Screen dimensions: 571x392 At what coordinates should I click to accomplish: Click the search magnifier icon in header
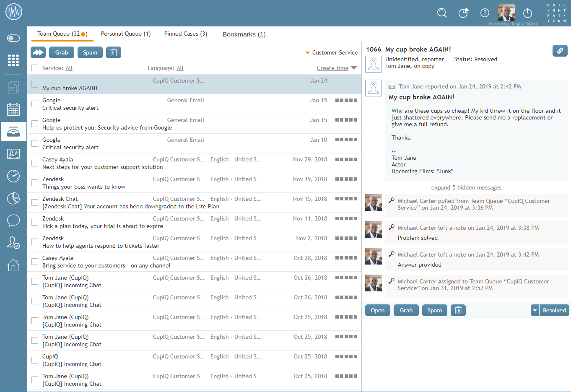442,13
